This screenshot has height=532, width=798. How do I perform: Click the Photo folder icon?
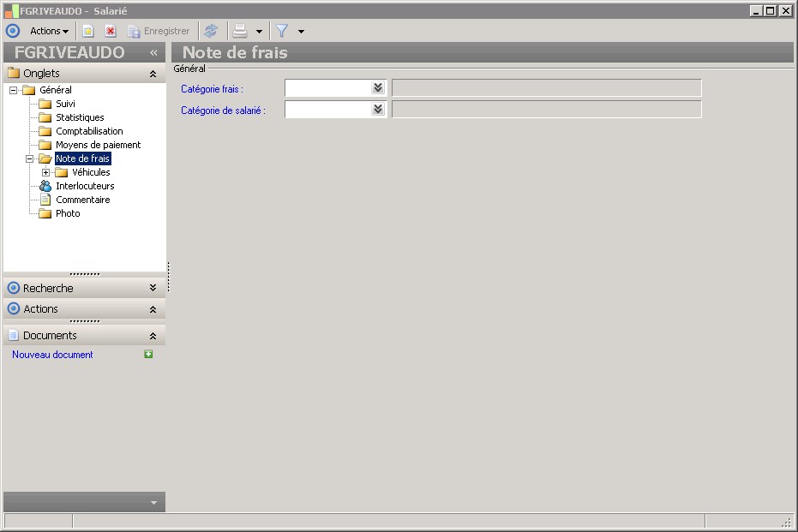(45, 213)
